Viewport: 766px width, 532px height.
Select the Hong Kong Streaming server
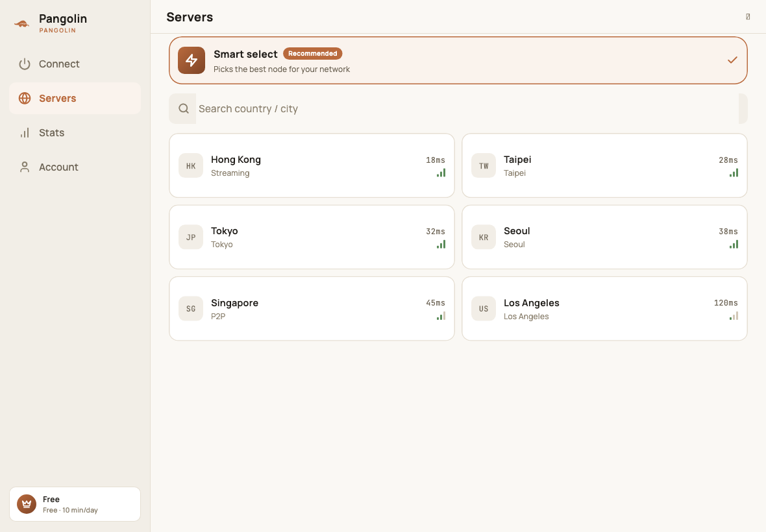click(x=312, y=166)
